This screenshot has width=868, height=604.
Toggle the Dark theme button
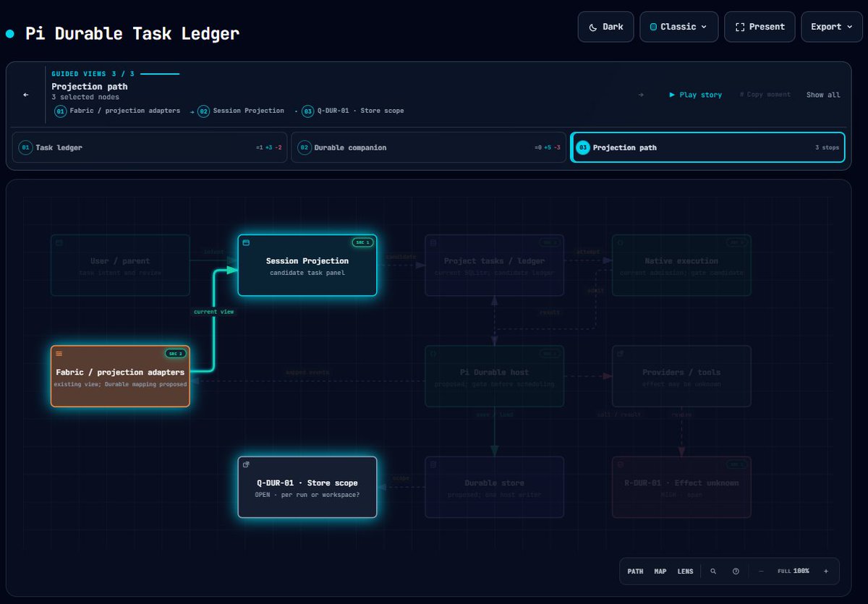605,27
